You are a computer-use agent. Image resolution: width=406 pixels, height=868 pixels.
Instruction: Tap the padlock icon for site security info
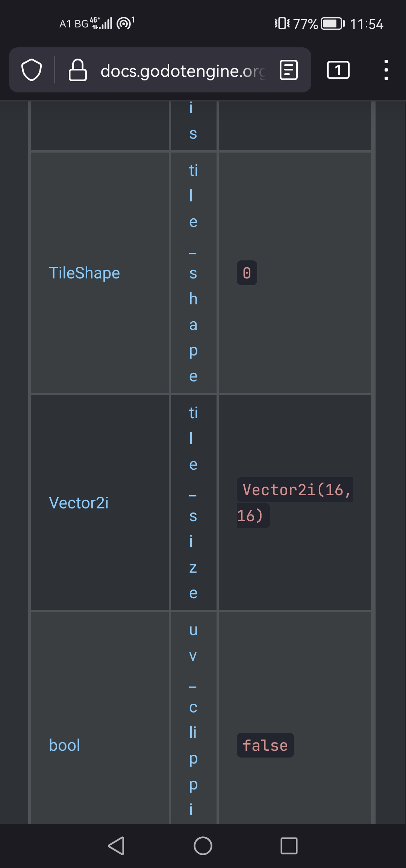tap(78, 71)
